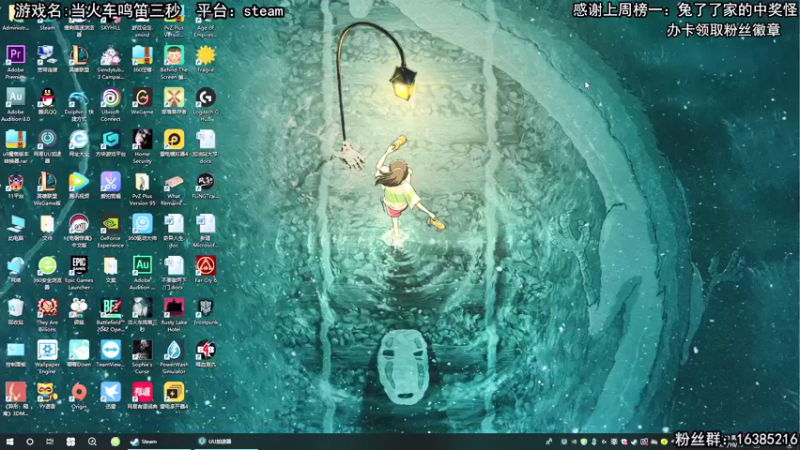Launch Wallpaper Engine shortcut
The image size is (800, 450).
(47, 350)
